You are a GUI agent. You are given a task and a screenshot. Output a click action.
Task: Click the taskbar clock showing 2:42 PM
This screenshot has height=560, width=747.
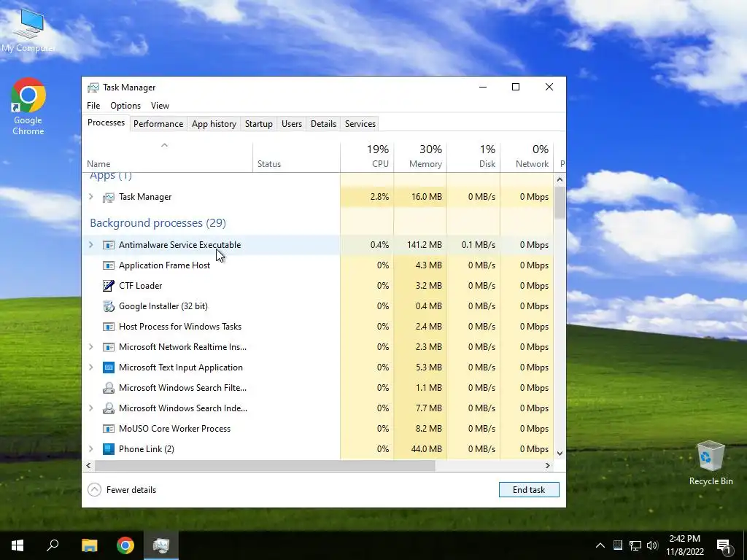[684, 545]
